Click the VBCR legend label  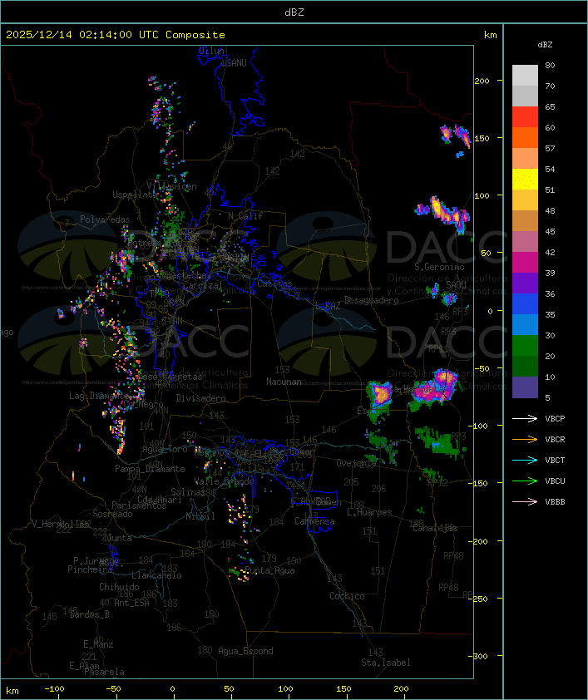(555, 439)
